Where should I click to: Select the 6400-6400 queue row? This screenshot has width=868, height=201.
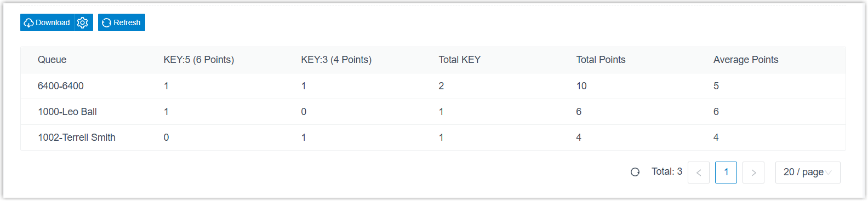(x=433, y=86)
